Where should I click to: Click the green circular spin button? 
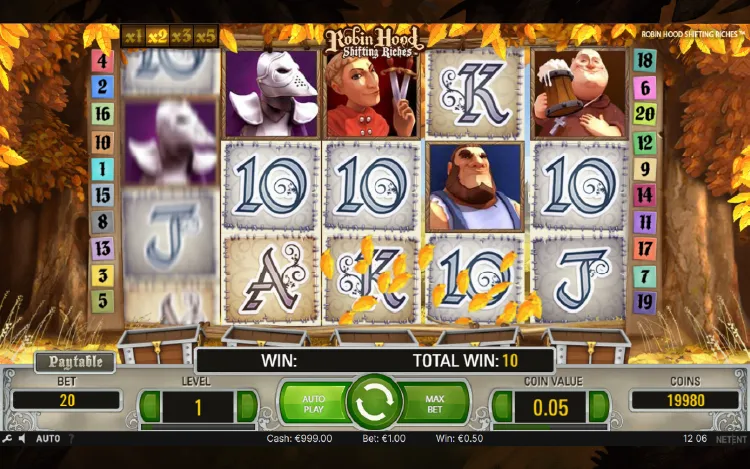pos(375,402)
